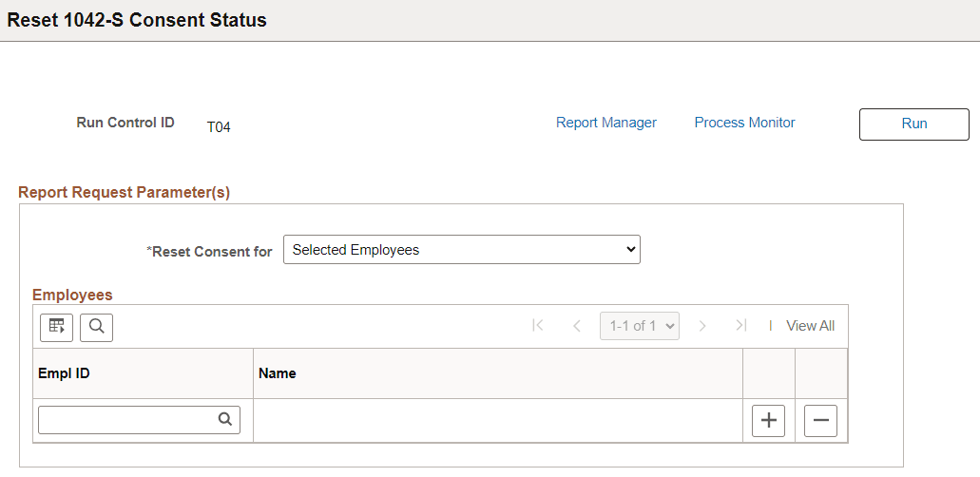Screen dimensions: 980x477
Task: Click the Find search icon above Empl ID
Action: point(96,327)
